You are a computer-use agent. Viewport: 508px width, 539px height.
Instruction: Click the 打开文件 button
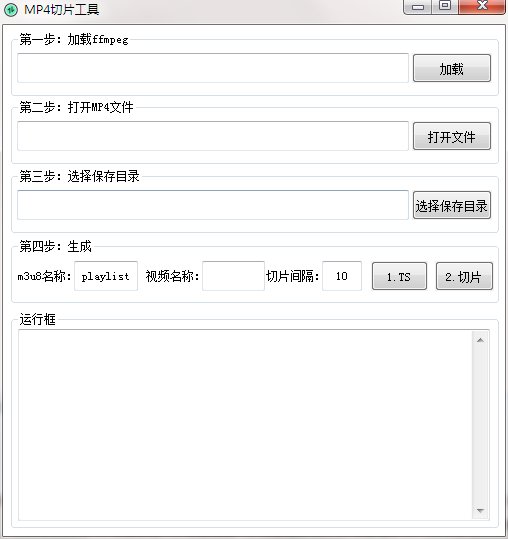pos(452,136)
